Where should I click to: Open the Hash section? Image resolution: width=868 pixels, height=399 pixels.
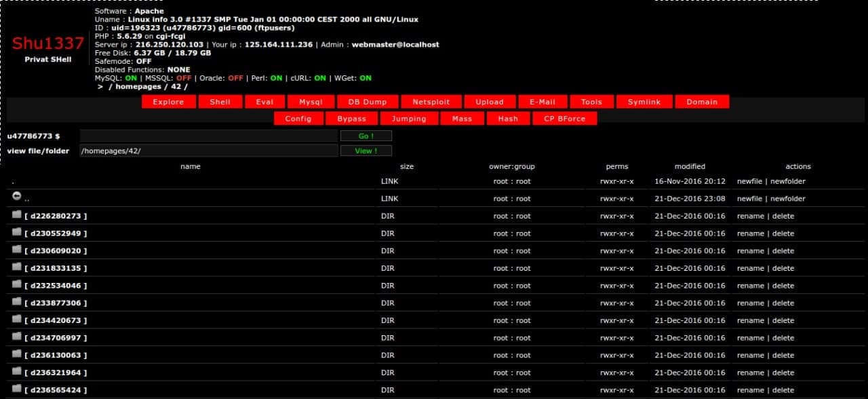click(x=508, y=119)
